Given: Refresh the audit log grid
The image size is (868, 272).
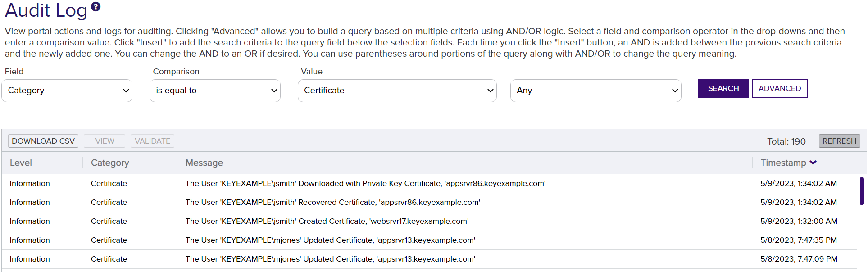Looking at the screenshot, I should [x=839, y=141].
